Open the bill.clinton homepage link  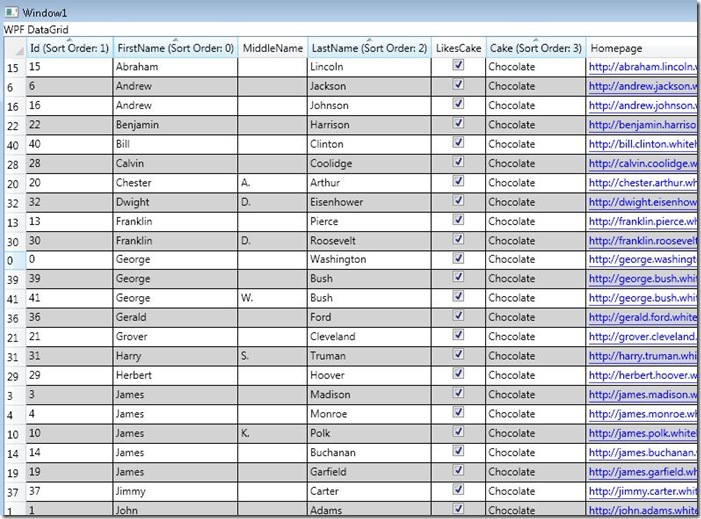pyautogui.click(x=643, y=144)
